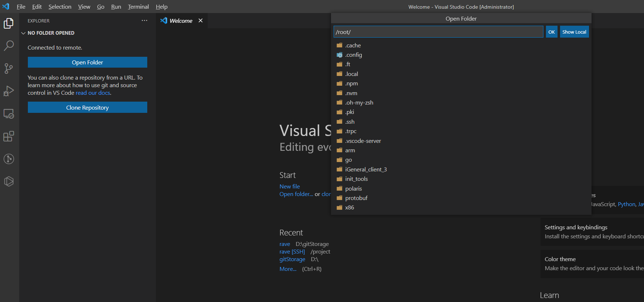Open the Explorer view icon

(9, 24)
